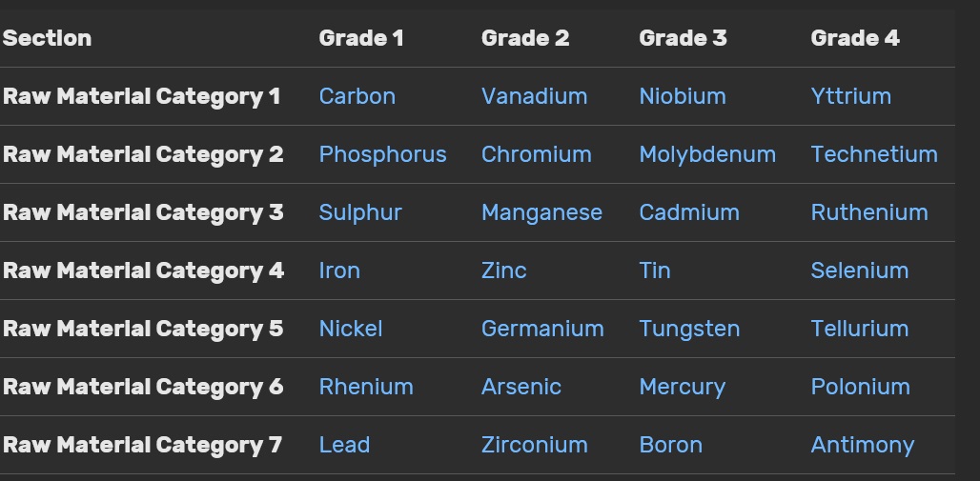Open the Ruthenium link

(868, 212)
